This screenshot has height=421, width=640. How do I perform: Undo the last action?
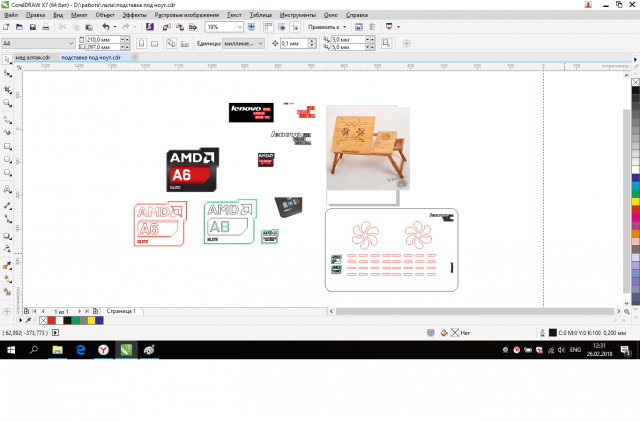coord(106,27)
